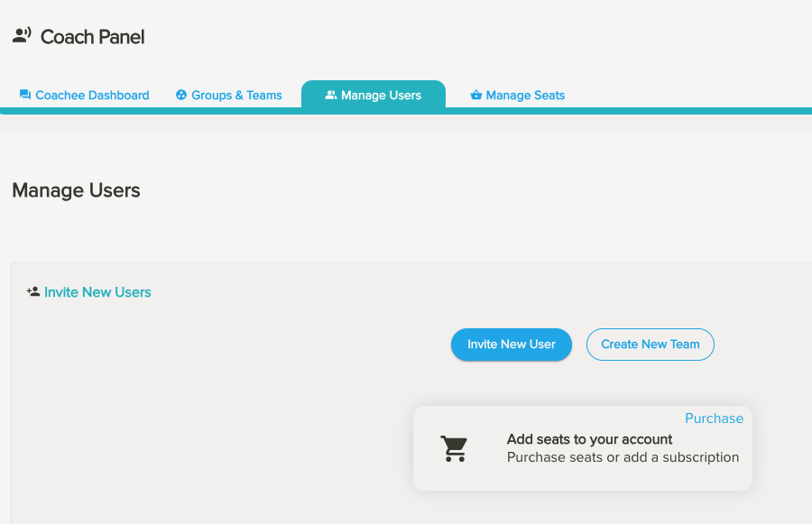Switch to the Groups & Teams tab
The height and width of the screenshot is (524, 812).
[236, 96]
